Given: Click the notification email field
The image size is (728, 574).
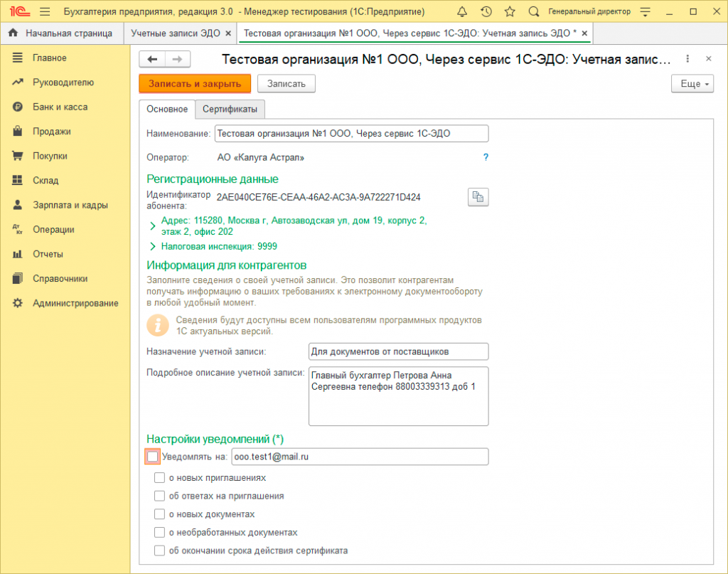Looking at the screenshot, I should (x=360, y=457).
